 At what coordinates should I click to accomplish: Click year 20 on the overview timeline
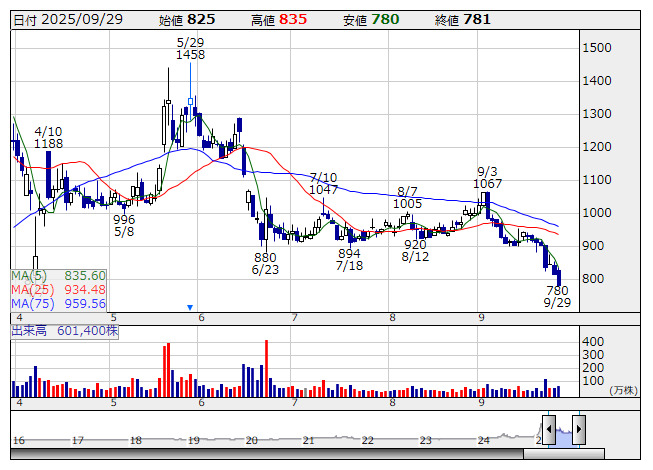click(252, 440)
